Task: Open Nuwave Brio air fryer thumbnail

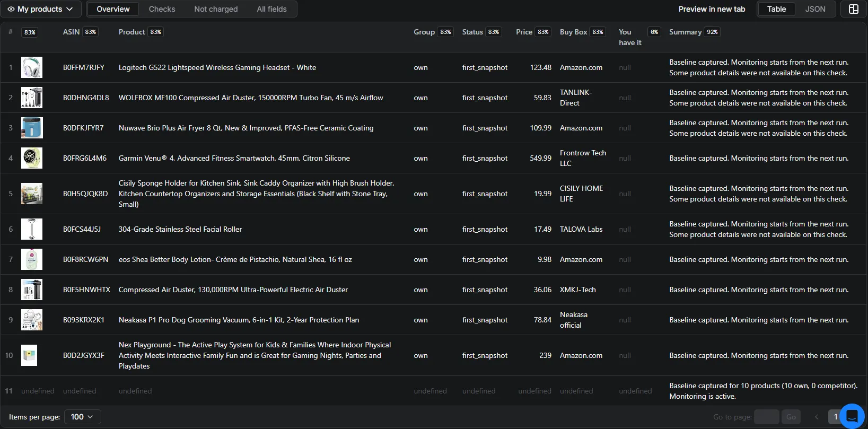Action: click(32, 128)
